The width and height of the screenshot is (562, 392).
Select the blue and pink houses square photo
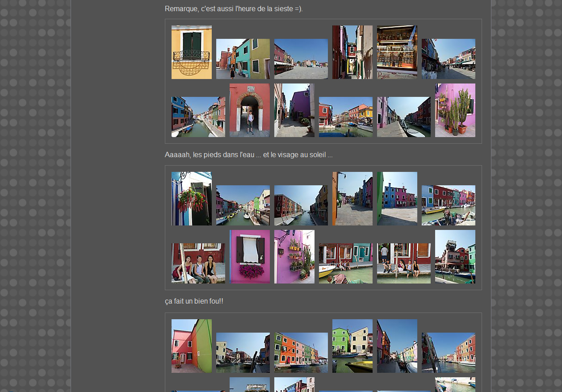pos(397,199)
